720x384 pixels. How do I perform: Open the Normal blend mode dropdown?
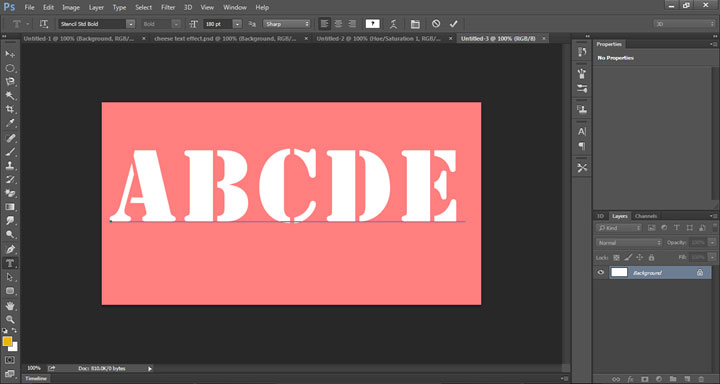629,242
